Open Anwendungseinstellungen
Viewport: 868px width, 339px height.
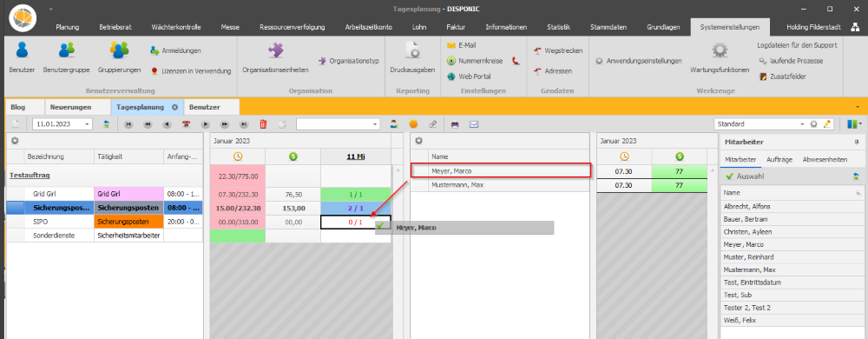coord(638,61)
